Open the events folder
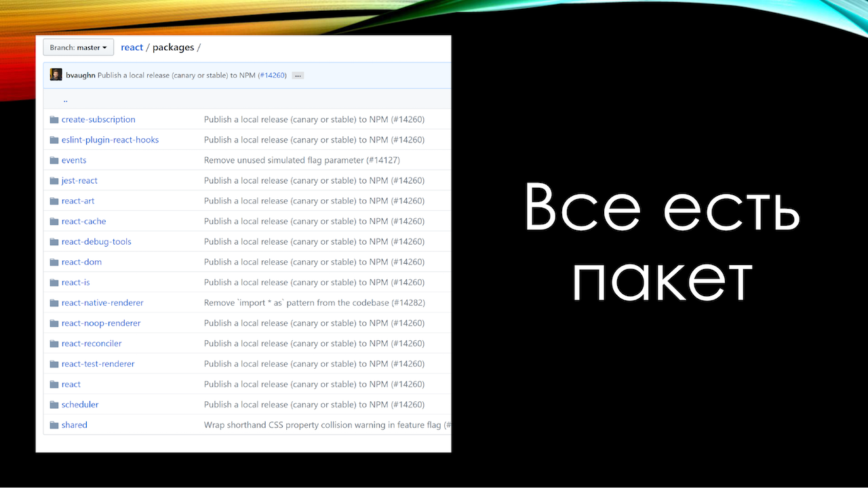This screenshot has height=488, width=868. click(74, 160)
